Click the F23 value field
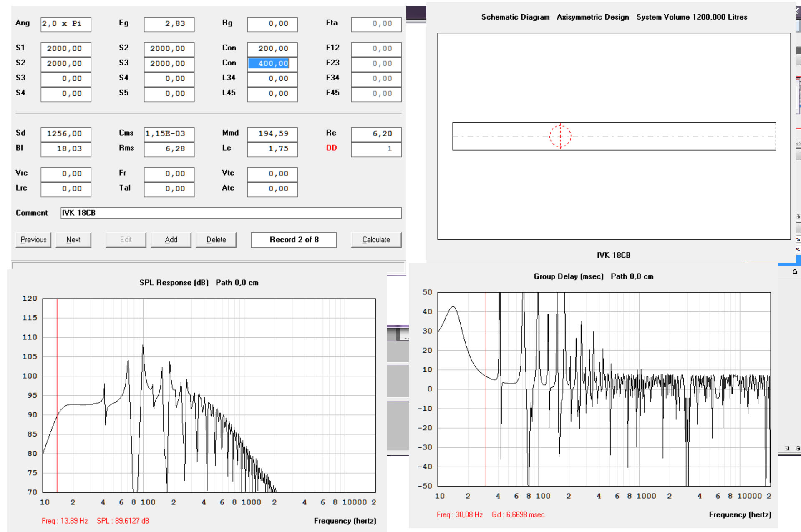The height and width of the screenshot is (532, 801). pyautogui.click(x=376, y=64)
